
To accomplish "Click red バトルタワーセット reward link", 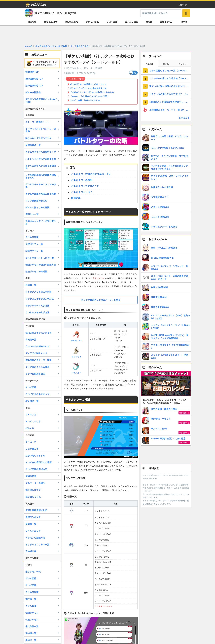I will click(103, 606).
